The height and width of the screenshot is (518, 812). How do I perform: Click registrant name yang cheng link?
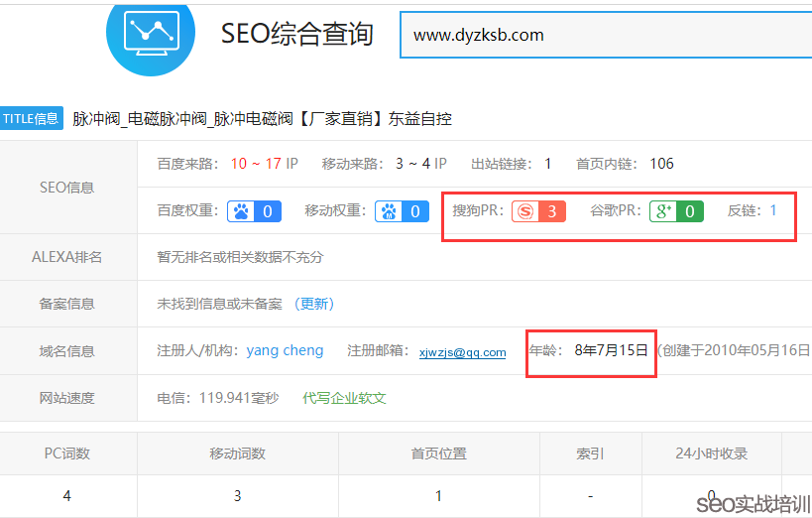(285, 350)
